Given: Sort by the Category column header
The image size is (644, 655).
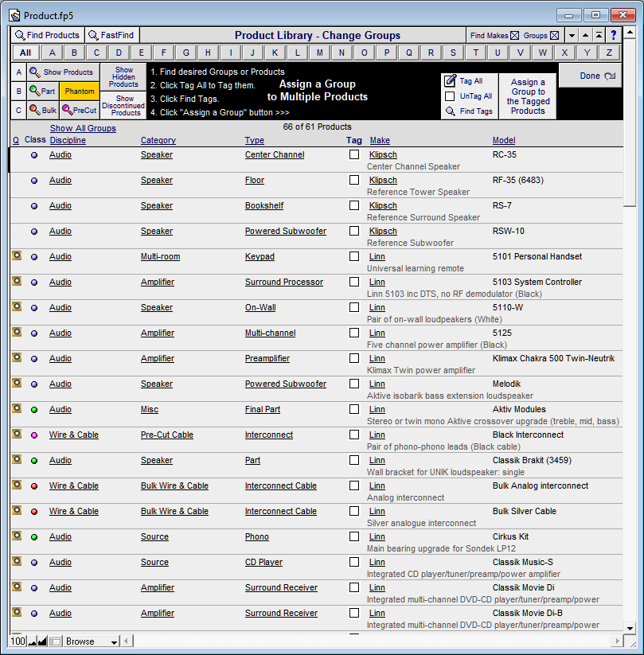Looking at the screenshot, I should 158,140.
